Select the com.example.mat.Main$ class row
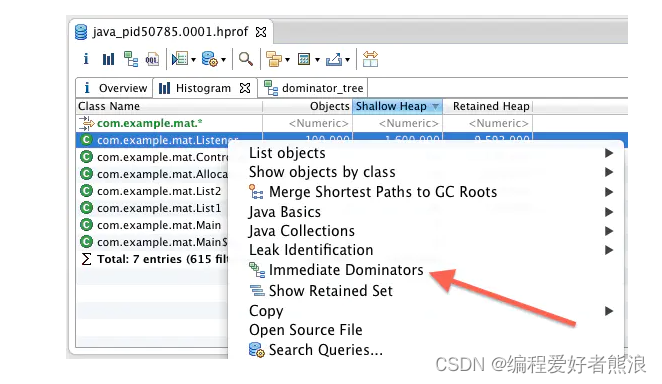Viewport: 662px width, 384px height. point(152,242)
